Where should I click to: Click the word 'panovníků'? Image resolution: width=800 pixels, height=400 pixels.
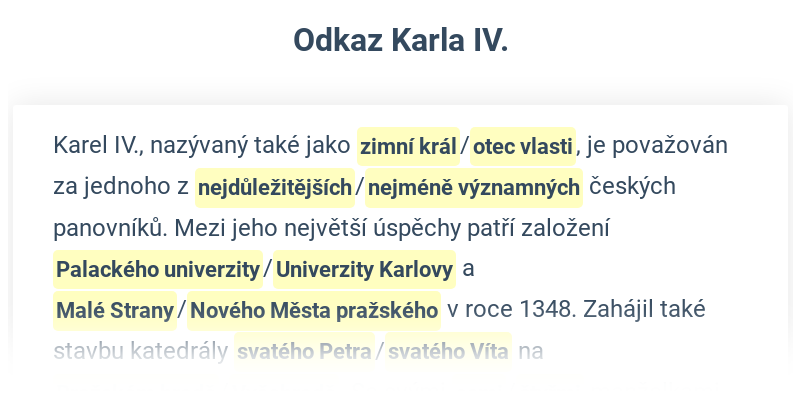(x=111, y=229)
